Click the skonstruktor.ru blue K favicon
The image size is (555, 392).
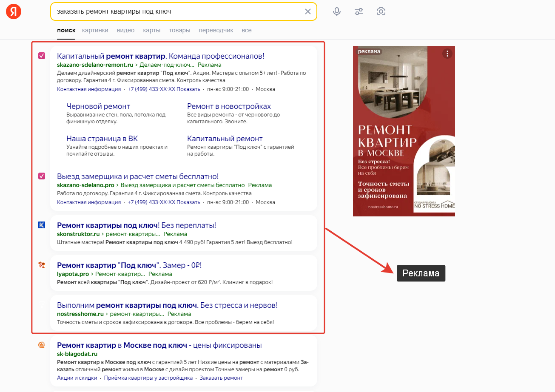[x=42, y=225]
